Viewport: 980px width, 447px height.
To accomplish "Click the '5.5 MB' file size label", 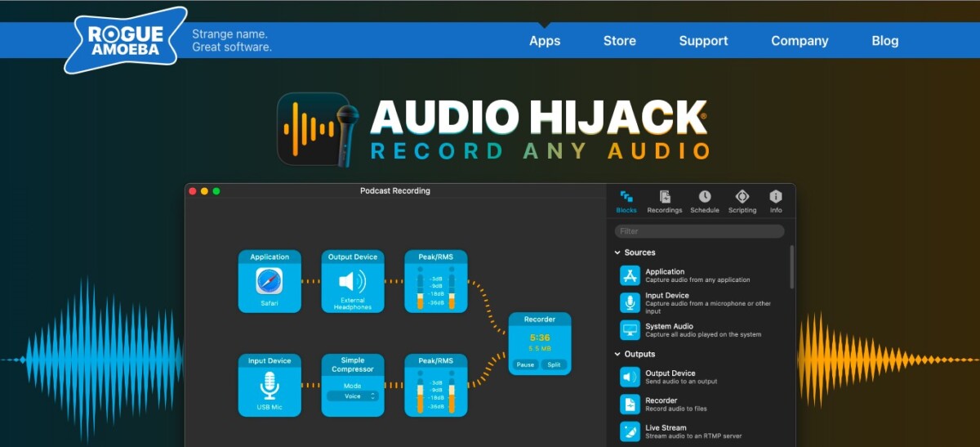I will 540,349.
